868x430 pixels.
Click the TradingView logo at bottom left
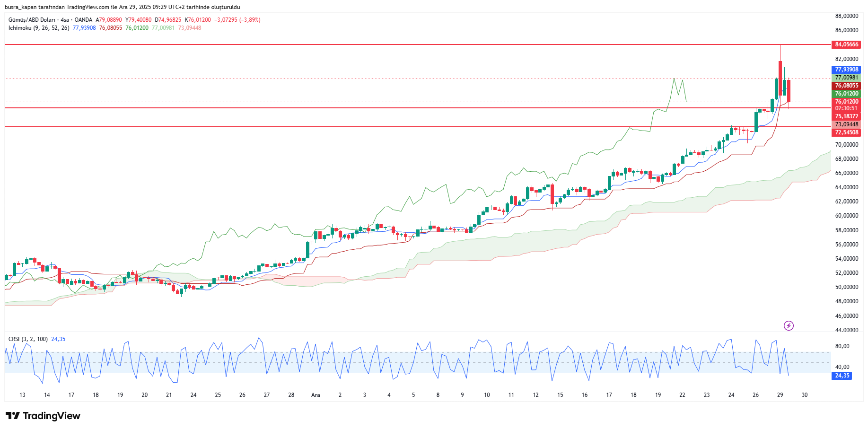(43, 416)
